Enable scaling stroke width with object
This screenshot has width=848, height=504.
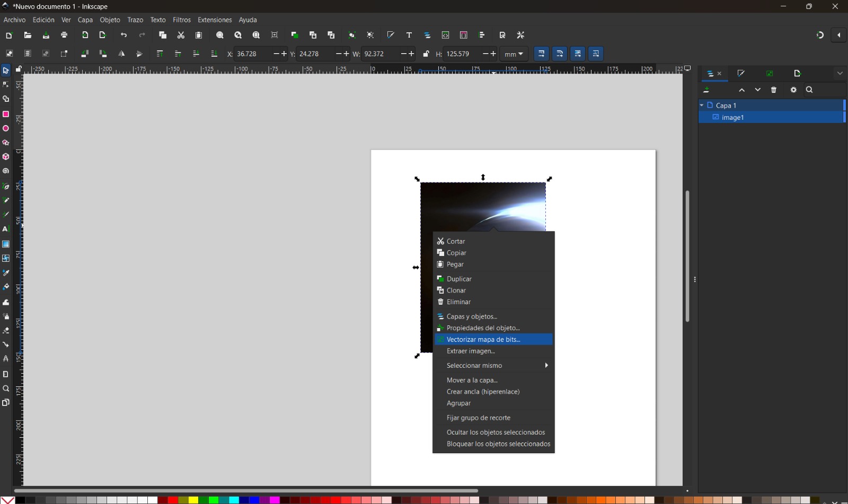pyautogui.click(x=542, y=54)
